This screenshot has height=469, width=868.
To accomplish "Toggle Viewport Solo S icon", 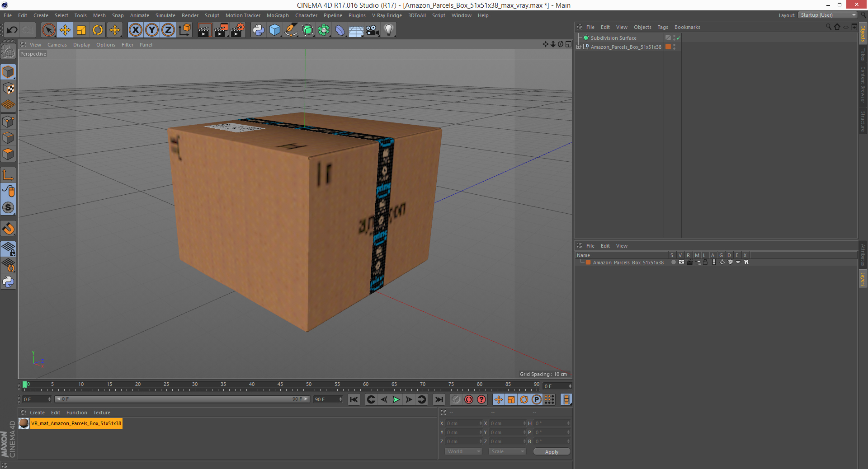I will pyautogui.click(x=8, y=208).
